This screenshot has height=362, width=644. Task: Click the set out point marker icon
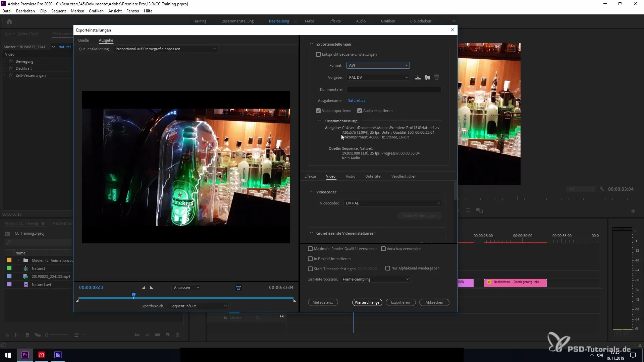coord(151,288)
